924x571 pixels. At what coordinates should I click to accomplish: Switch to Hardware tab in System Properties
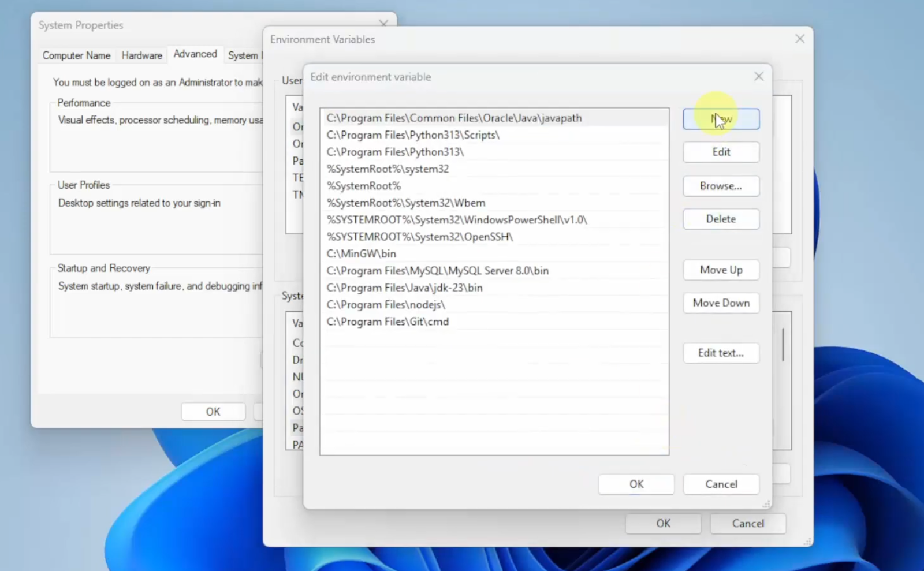141,55
